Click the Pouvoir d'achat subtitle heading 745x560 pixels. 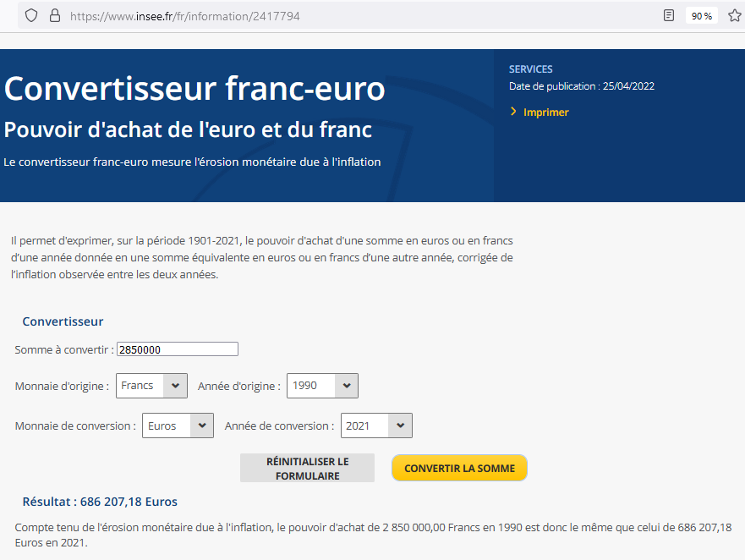pyautogui.click(x=188, y=130)
